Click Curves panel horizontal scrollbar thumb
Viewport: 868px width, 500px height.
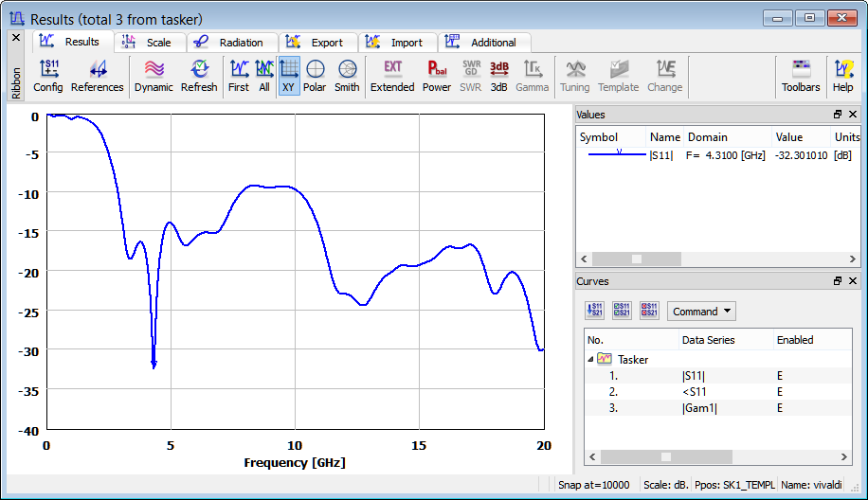coord(666,456)
